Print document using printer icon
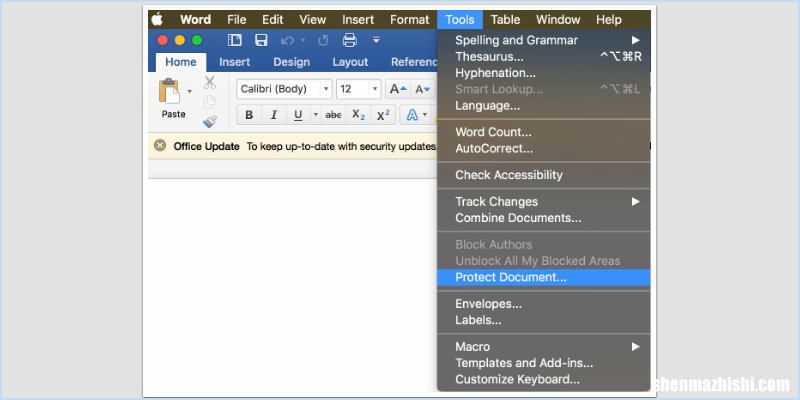The height and width of the screenshot is (400, 800). [349, 40]
